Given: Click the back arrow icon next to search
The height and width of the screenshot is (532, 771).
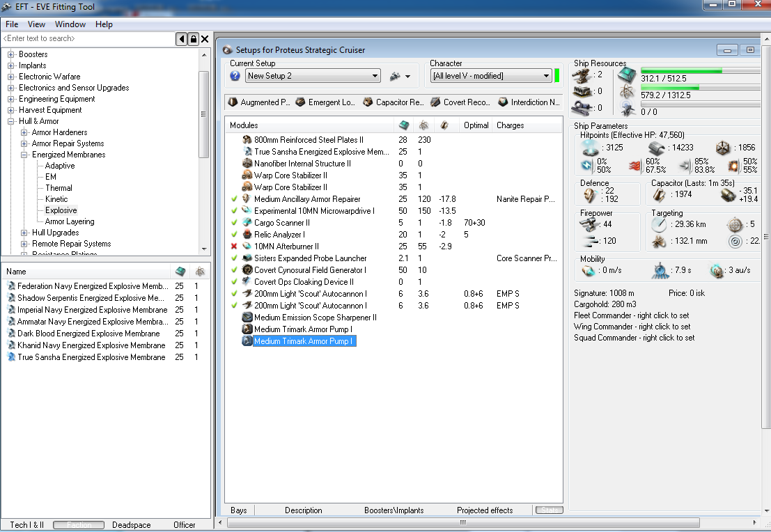Looking at the screenshot, I should point(182,39).
